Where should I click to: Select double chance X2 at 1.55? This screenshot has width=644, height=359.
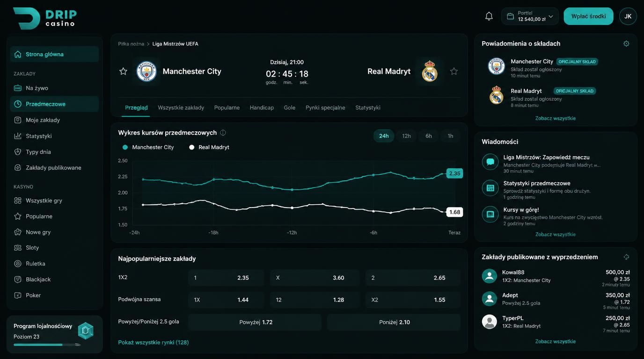(x=413, y=300)
